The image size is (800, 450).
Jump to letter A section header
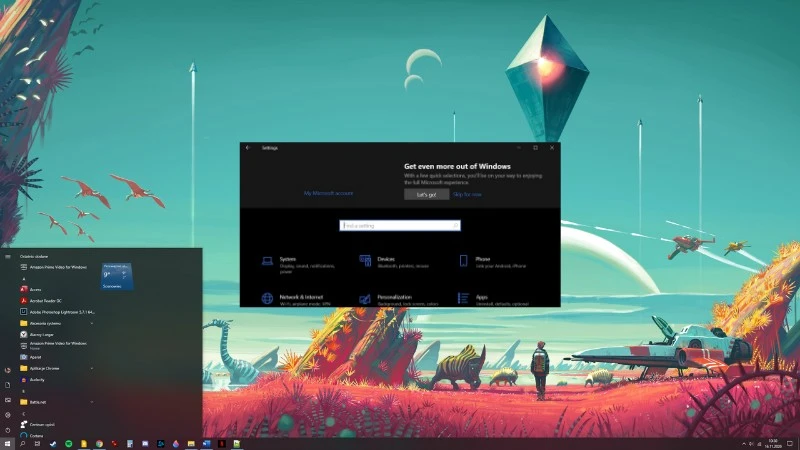(23, 279)
